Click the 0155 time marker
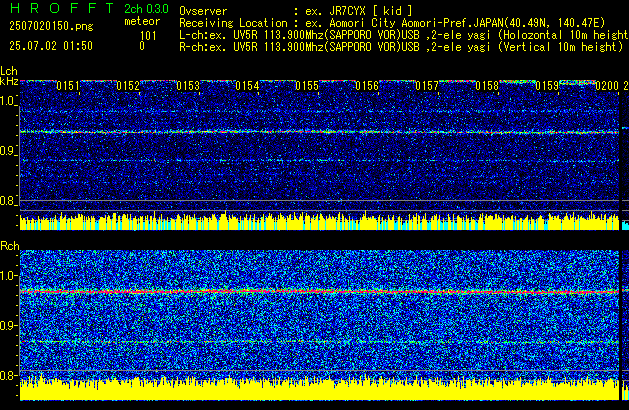 (307, 86)
